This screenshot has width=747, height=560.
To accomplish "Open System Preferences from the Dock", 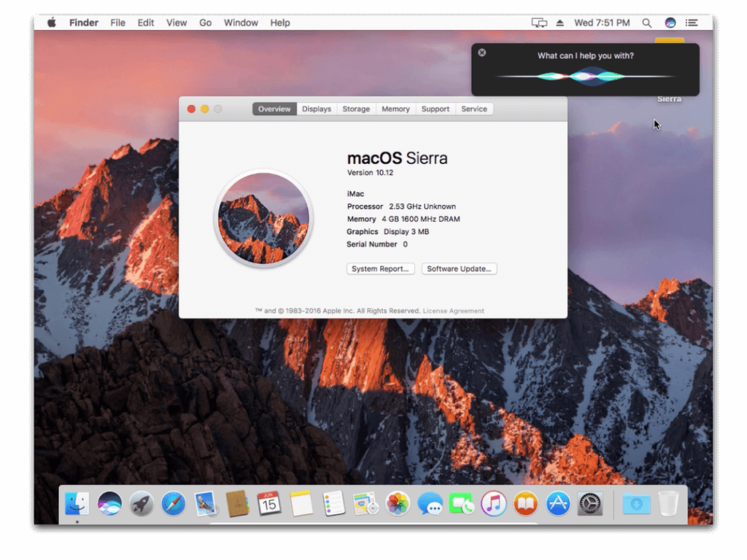I will 590,502.
